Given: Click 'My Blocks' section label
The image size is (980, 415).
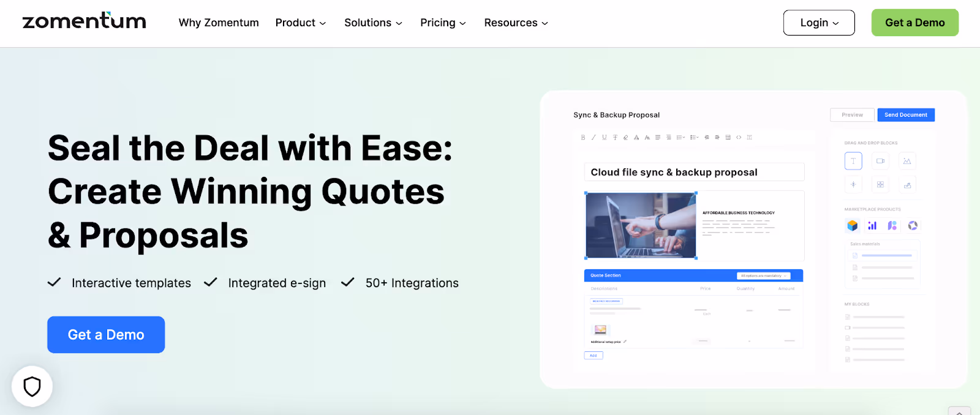Looking at the screenshot, I should tap(857, 304).
